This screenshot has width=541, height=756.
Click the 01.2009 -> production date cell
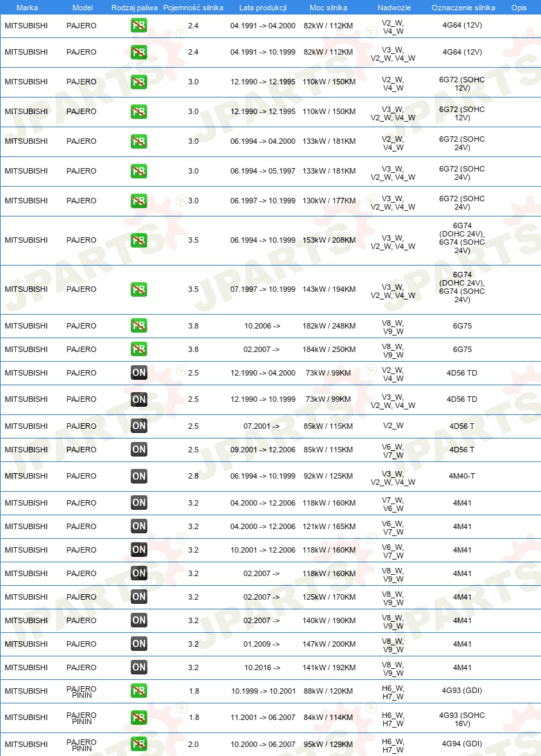tap(262, 644)
